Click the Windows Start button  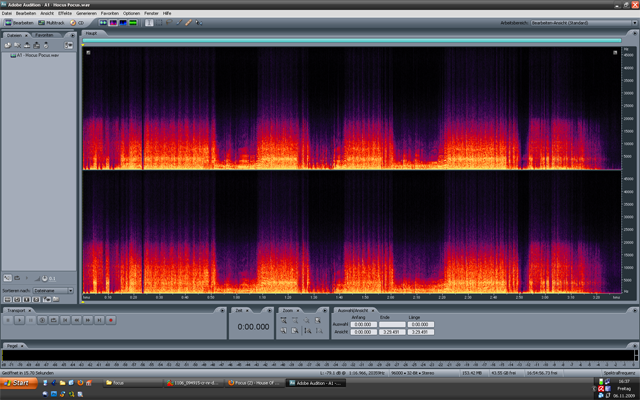[x=18, y=383]
